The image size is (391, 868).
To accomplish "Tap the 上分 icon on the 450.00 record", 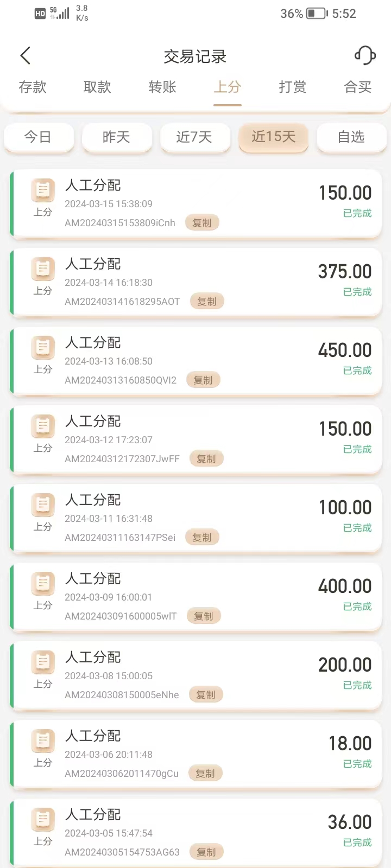I will (x=43, y=347).
